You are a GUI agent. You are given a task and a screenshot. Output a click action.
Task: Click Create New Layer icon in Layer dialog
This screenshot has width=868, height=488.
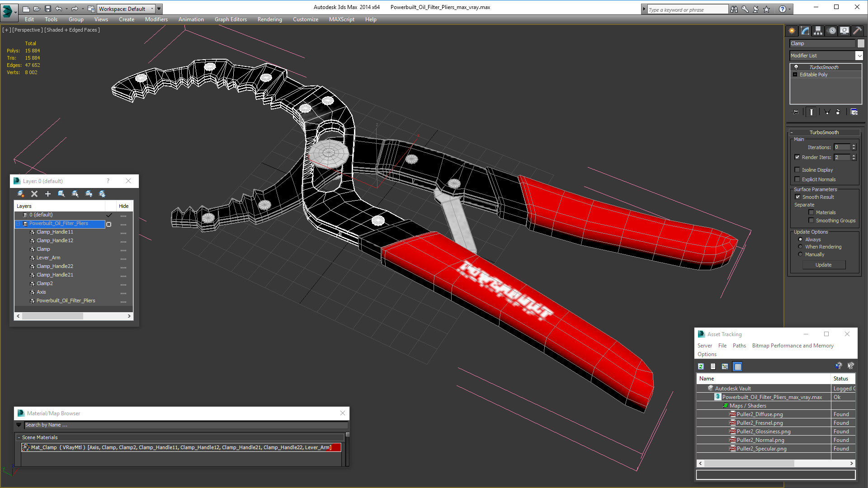(21, 194)
